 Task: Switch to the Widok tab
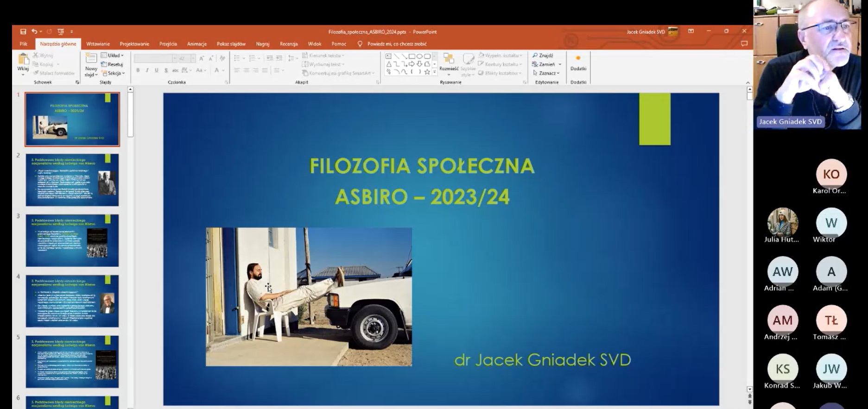315,44
